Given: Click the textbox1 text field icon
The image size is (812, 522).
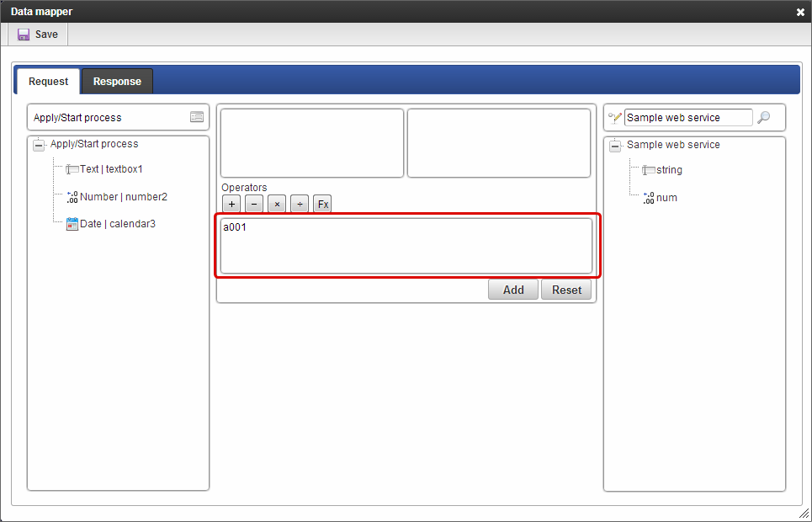Looking at the screenshot, I should 72,169.
